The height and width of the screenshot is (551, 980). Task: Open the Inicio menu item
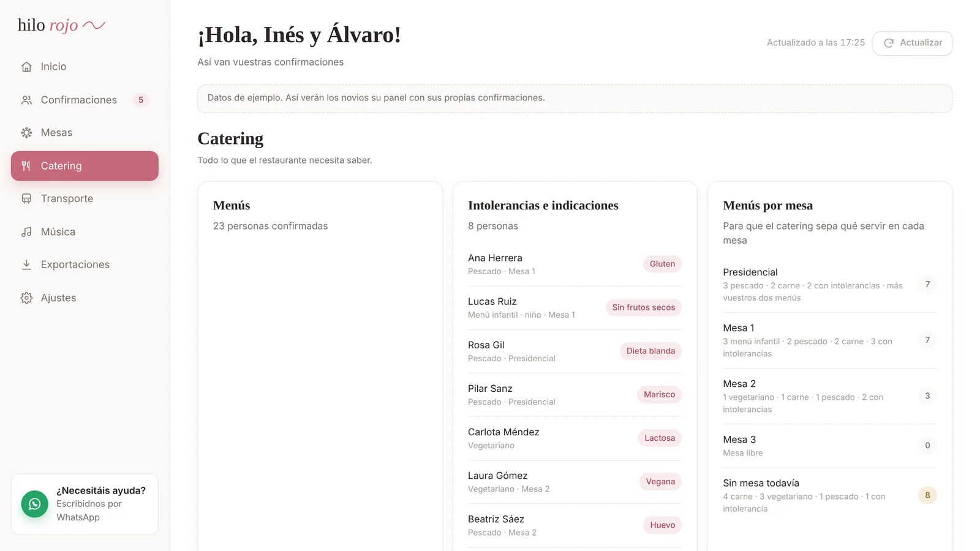[x=85, y=67]
